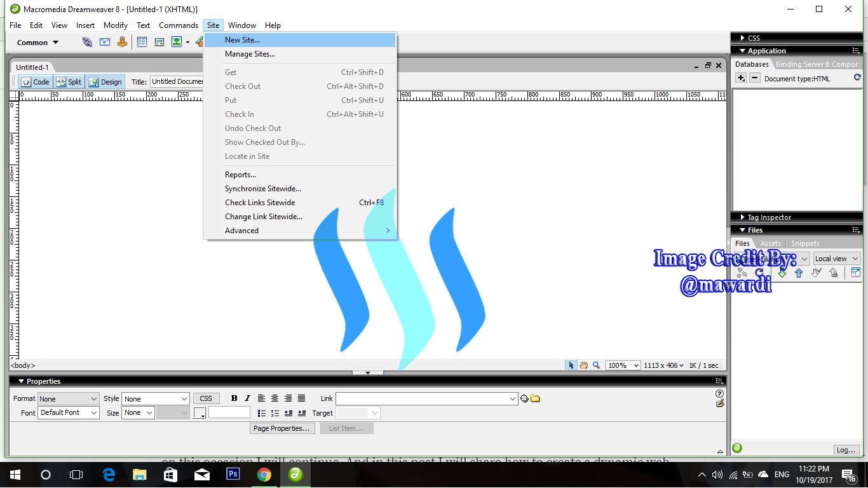
Task: Expand Files panel to show local and remote
Action: pyautogui.click(x=855, y=273)
